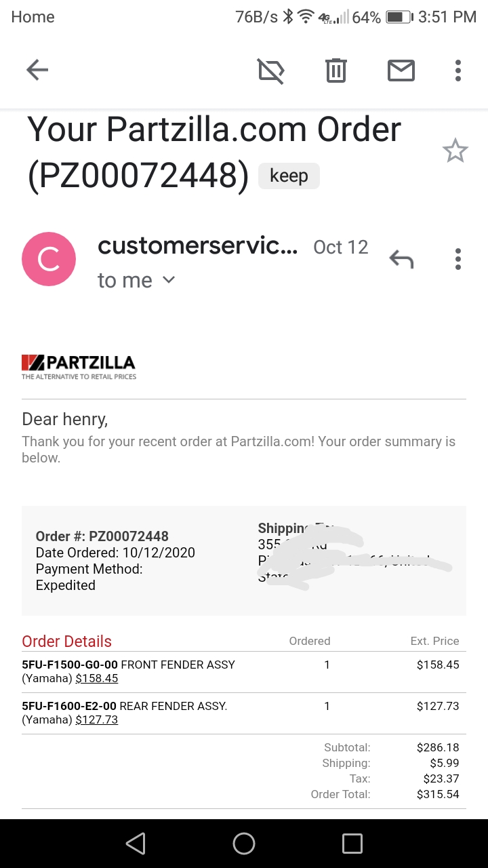Delete the email using the trash icon
488x868 pixels.
pyautogui.click(x=335, y=70)
